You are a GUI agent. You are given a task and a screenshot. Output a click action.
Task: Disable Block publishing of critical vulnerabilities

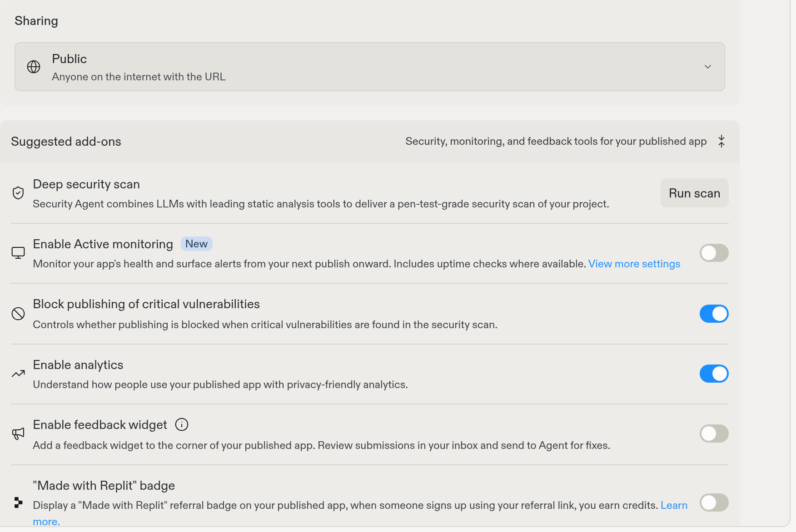tap(714, 314)
